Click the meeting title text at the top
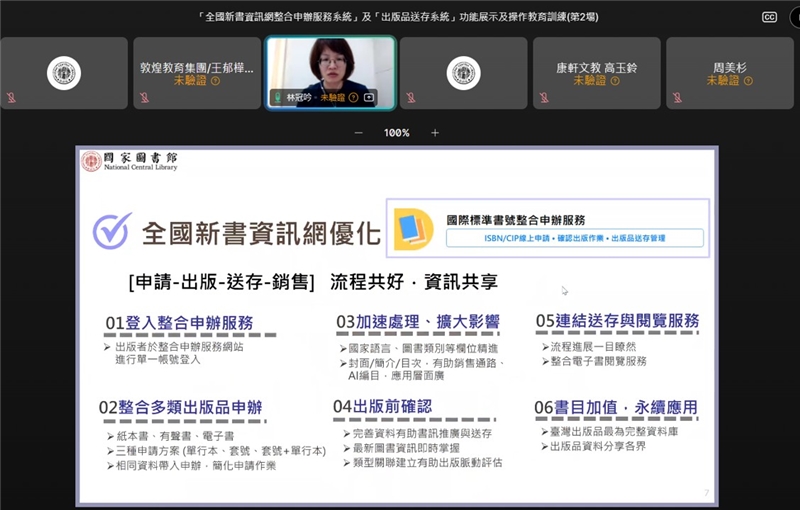This screenshot has width=800, height=510. [400, 17]
